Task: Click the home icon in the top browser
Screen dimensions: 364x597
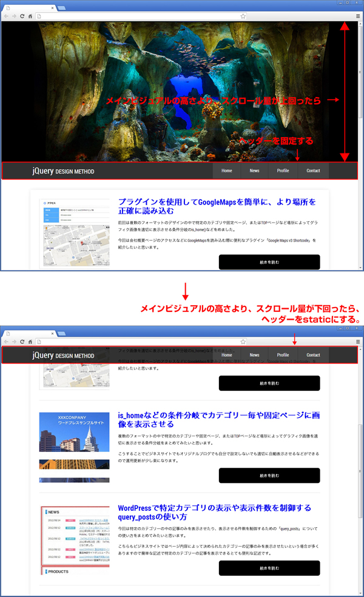Action: pos(30,16)
